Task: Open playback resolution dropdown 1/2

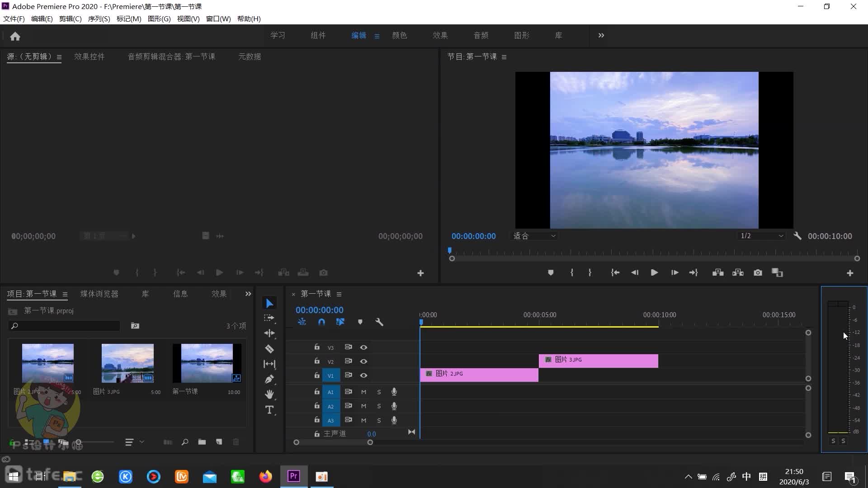Action: pyautogui.click(x=762, y=236)
